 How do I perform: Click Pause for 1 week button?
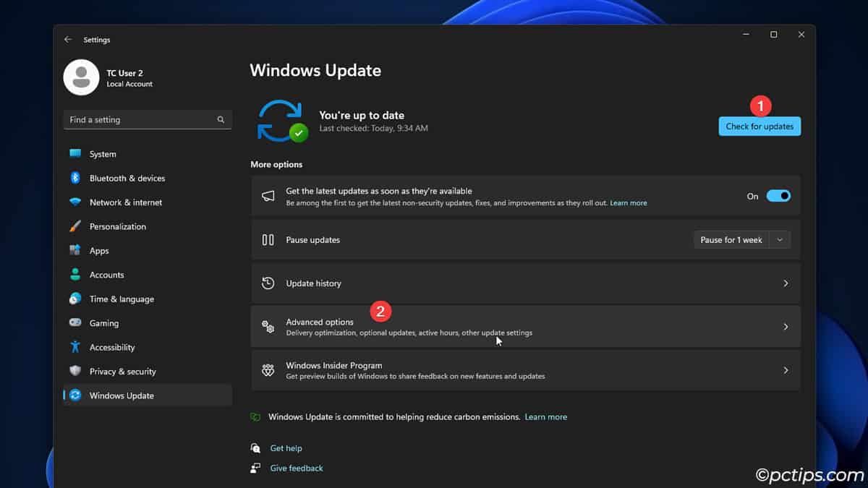731,240
